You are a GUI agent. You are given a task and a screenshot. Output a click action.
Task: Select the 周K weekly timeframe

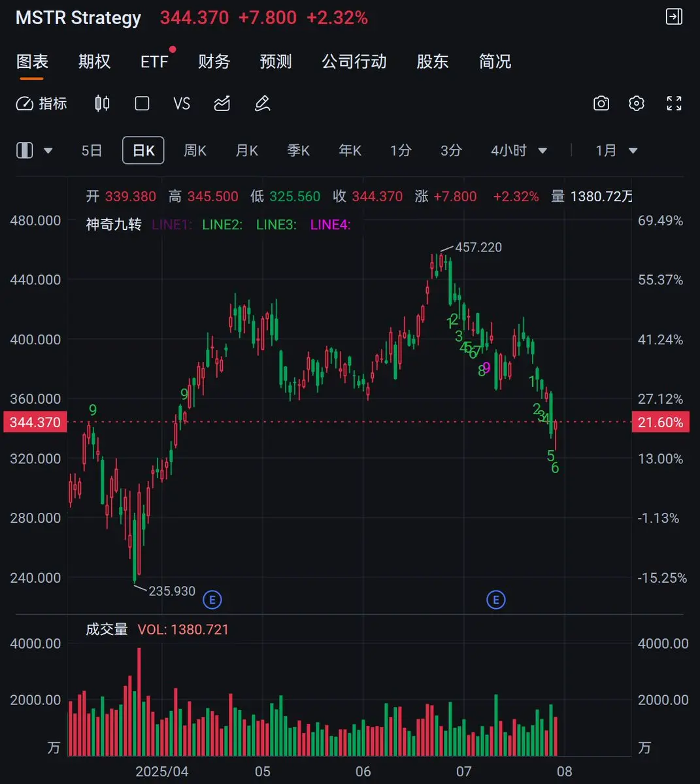195,150
